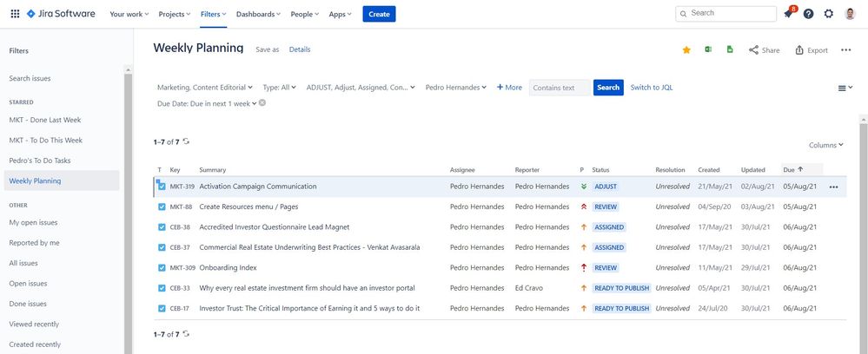Click the issue type checkbox for MKT-309
Screen dimensions: 868x354
point(162,268)
